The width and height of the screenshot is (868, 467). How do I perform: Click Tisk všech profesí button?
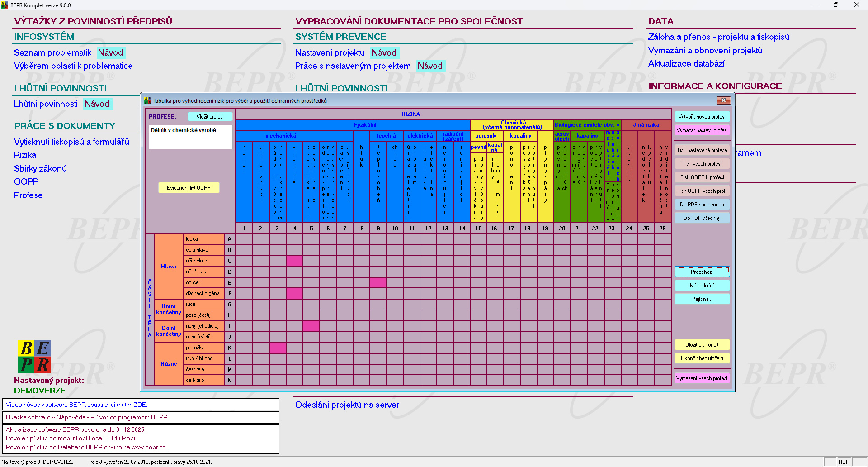pyautogui.click(x=702, y=164)
